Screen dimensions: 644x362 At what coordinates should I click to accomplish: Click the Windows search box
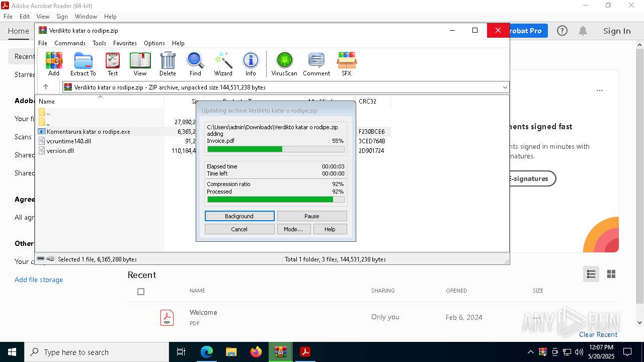[97, 352]
